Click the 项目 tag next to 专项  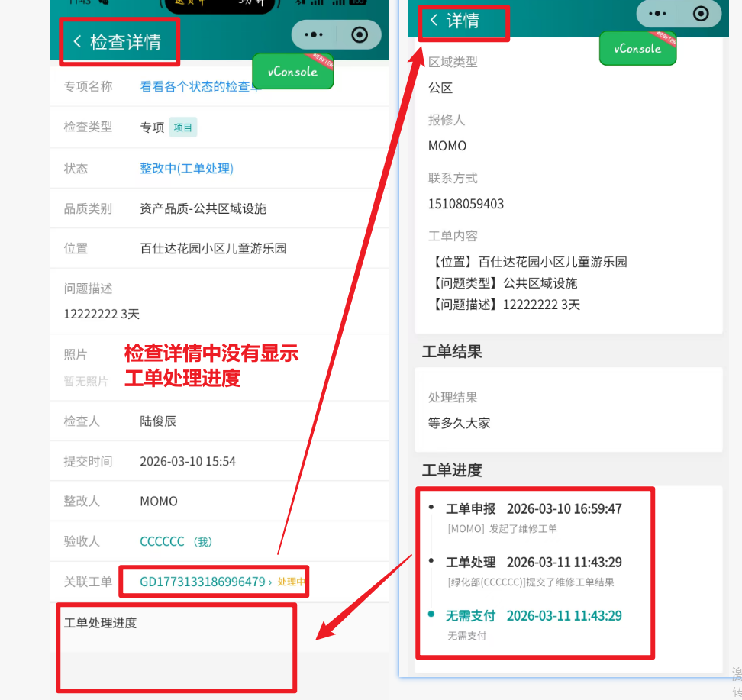tap(183, 127)
